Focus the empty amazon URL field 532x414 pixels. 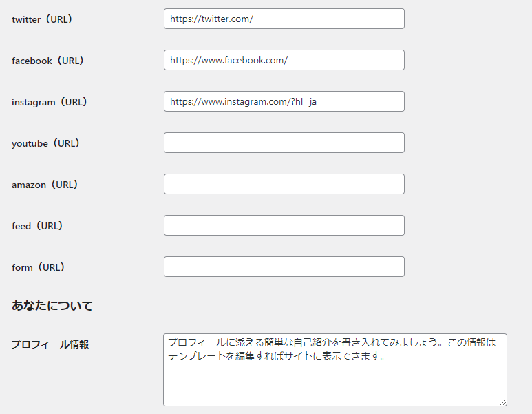(284, 184)
